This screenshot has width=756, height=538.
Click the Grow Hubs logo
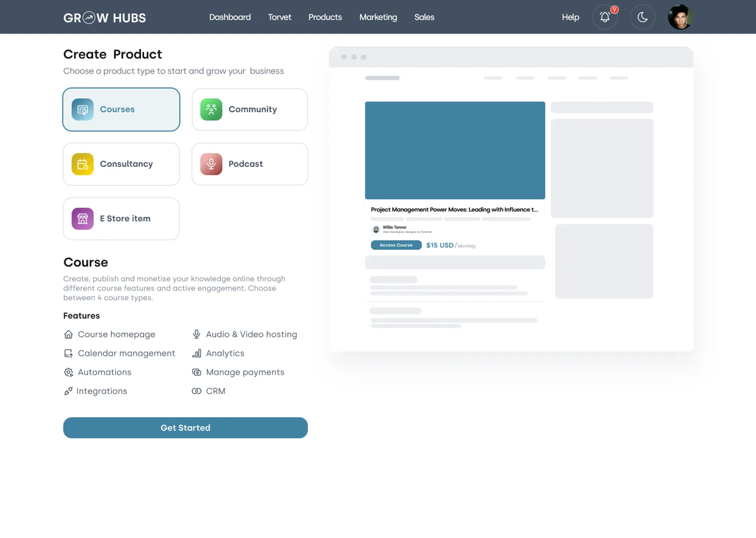(x=104, y=18)
